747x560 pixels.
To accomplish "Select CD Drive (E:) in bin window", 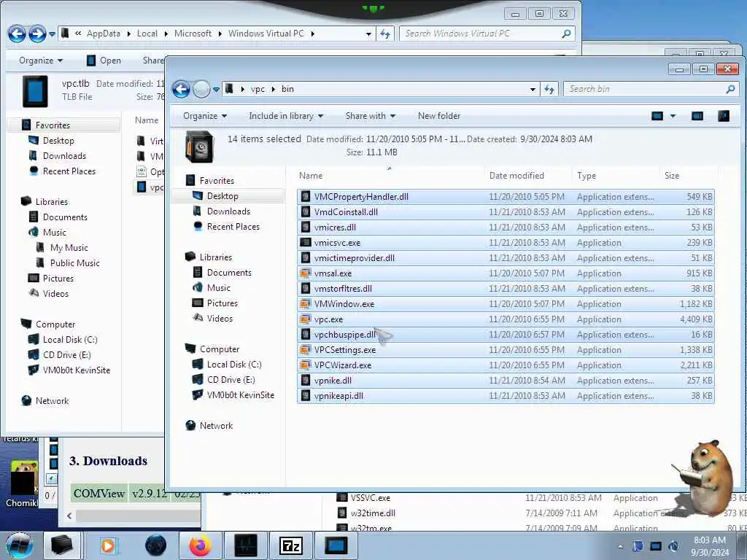I will coord(231,379).
